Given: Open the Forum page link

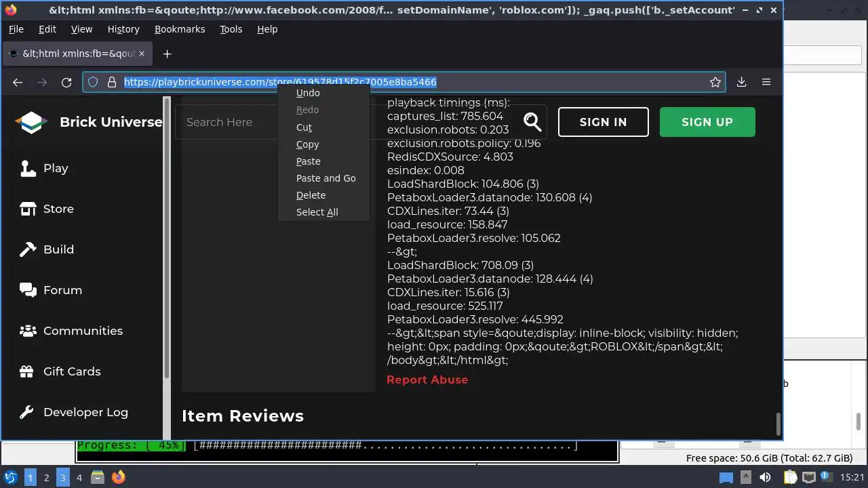Looking at the screenshot, I should (x=62, y=290).
